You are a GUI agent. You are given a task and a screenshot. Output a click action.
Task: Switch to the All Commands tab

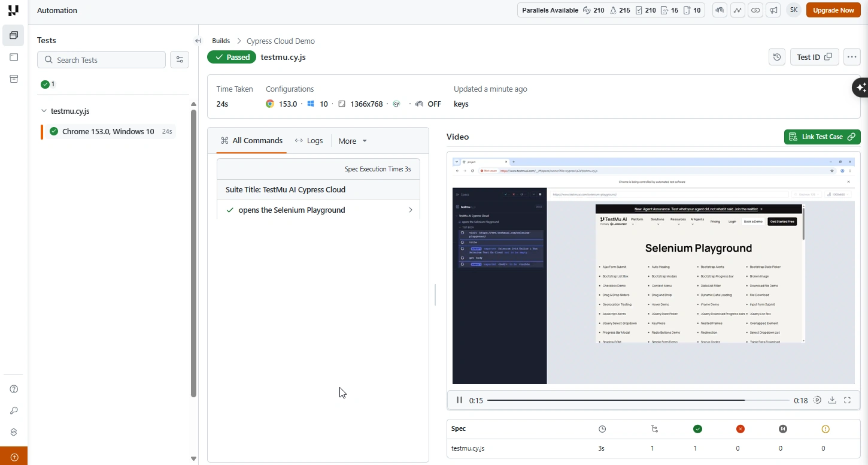[251, 140]
